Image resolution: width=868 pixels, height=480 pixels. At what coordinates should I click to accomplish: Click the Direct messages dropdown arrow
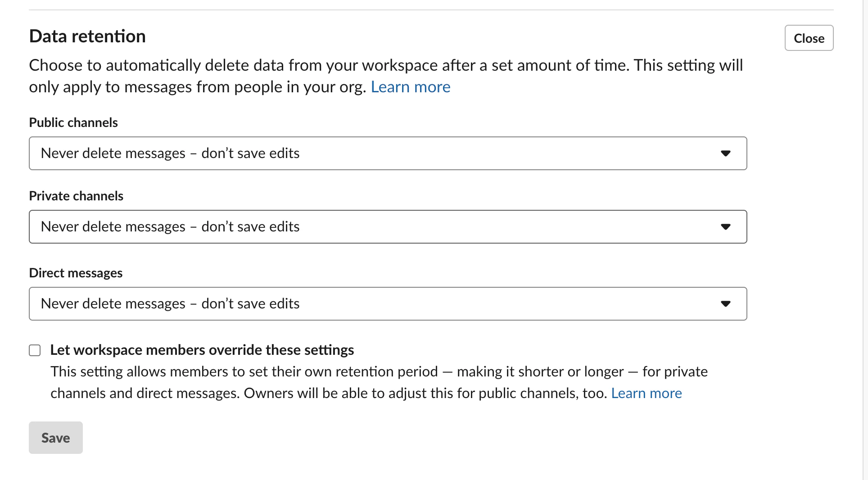[x=726, y=303]
